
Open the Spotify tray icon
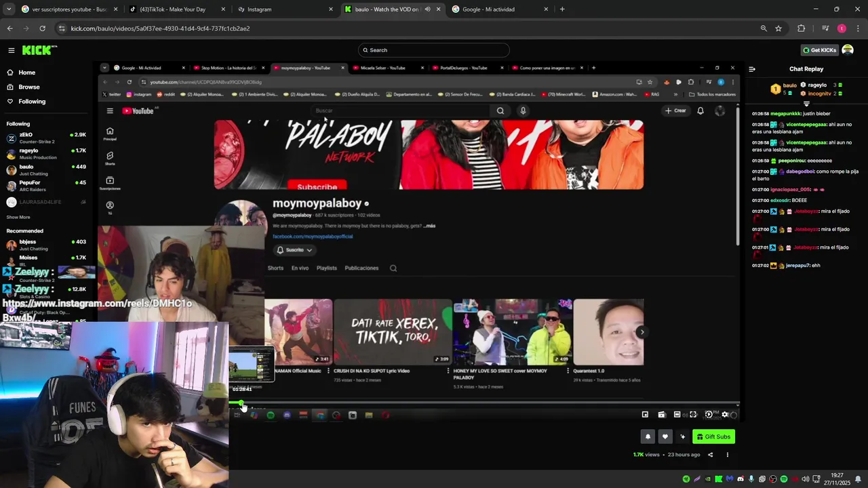[x=784, y=479]
